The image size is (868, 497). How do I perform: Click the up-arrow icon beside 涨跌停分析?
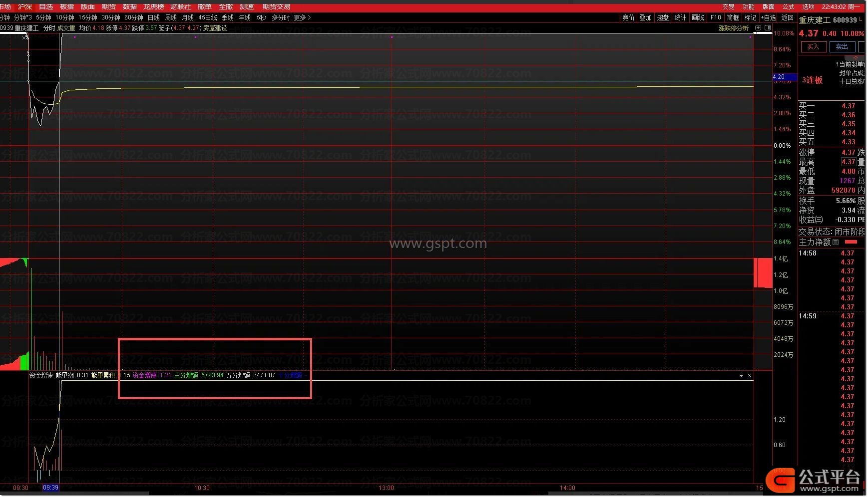coord(758,28)
